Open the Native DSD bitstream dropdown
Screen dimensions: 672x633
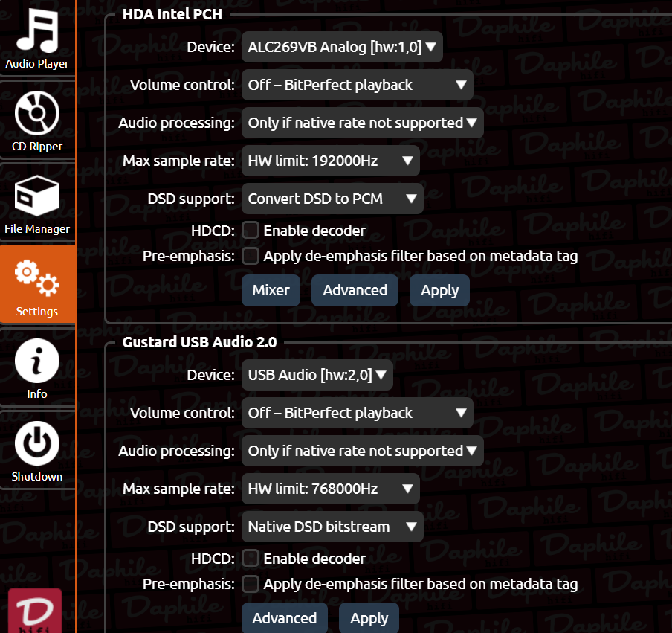(x=332, y=527)
